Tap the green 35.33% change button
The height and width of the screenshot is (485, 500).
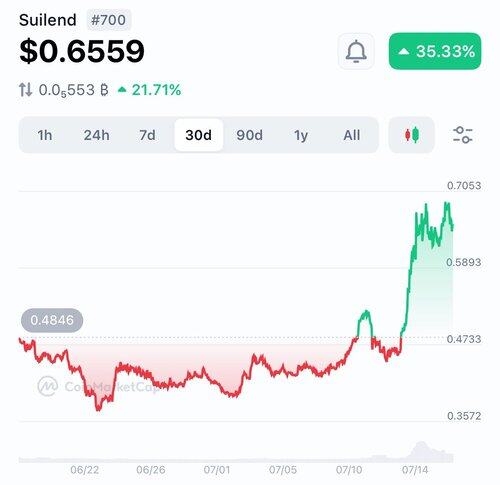tap(435, 51)
